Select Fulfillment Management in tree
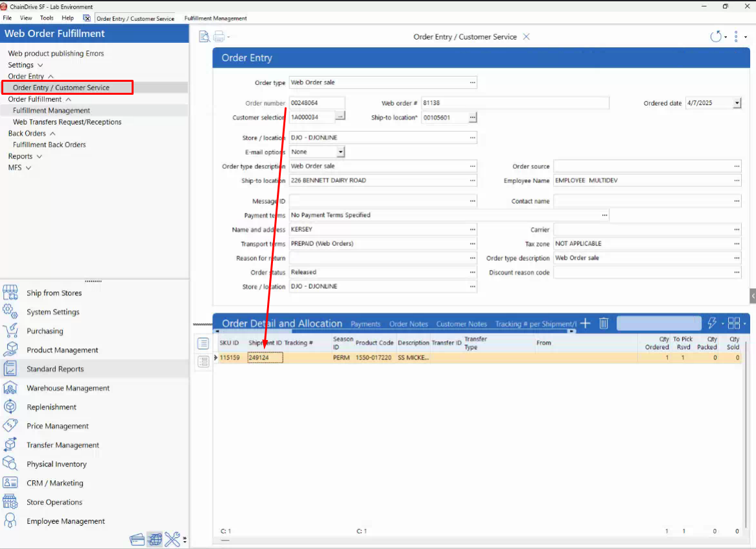The width and height of the screenshot is (756, 549). 51,110
